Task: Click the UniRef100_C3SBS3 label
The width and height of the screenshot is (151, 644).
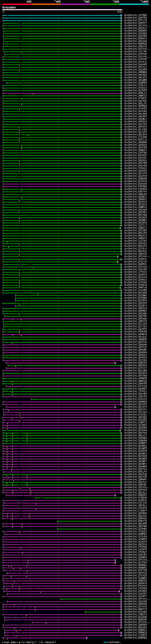Action: click(x=135, y=635)
